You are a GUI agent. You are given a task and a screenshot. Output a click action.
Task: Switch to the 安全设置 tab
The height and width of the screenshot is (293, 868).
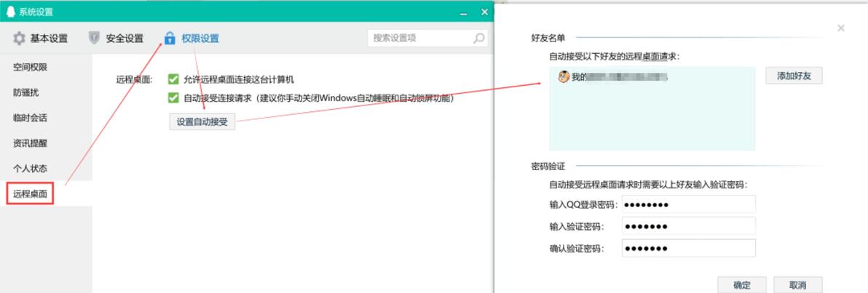click(116, 38)
